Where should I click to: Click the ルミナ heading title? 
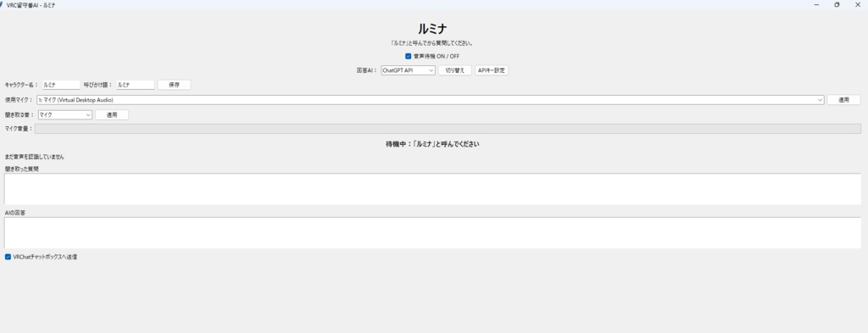[432, 30]
